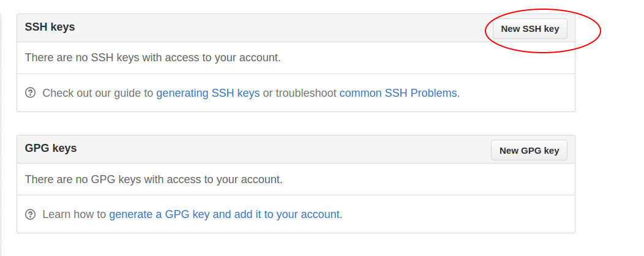
Task: Select the GPG keys heading
Action: tap(51, 148)
